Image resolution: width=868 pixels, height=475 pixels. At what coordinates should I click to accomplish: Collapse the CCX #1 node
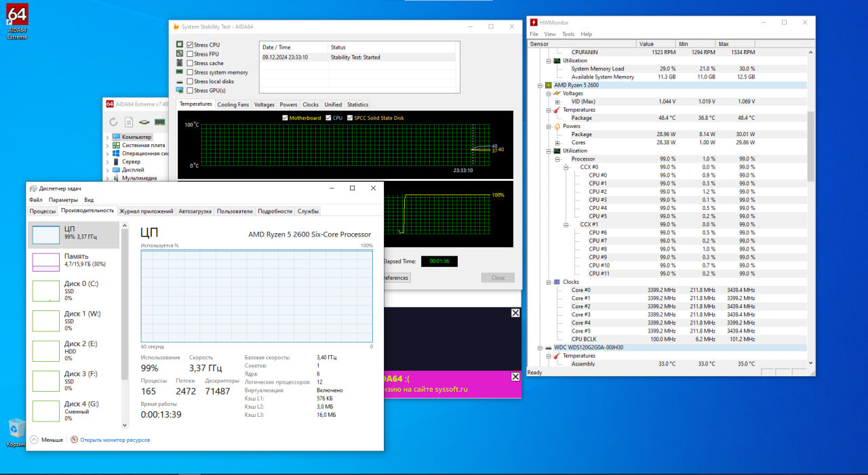[x=566, y=224]
